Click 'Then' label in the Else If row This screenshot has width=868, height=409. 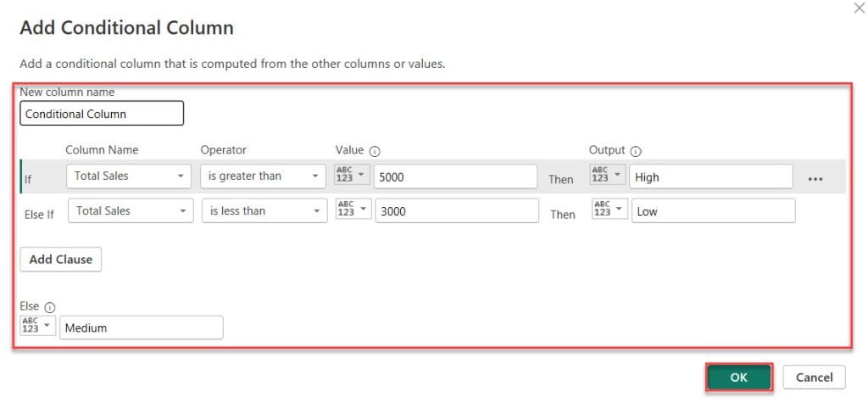click(563, 215)
